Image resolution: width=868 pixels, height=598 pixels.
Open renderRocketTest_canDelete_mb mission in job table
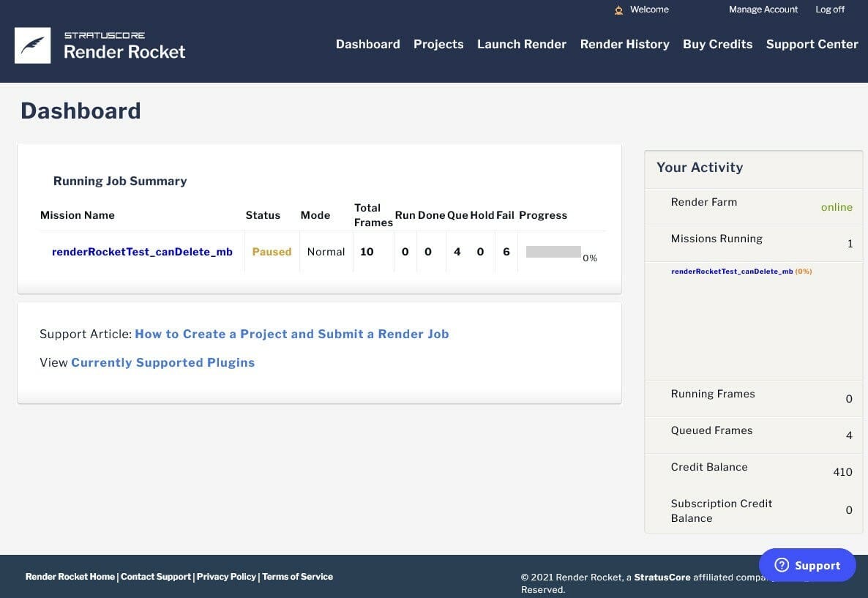[142, 252]
